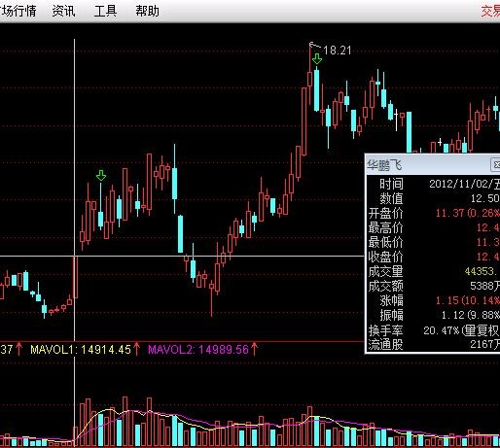500x448 pixels.
Task: Close the 华鹏飞 info popup
Action: [495, 165]
